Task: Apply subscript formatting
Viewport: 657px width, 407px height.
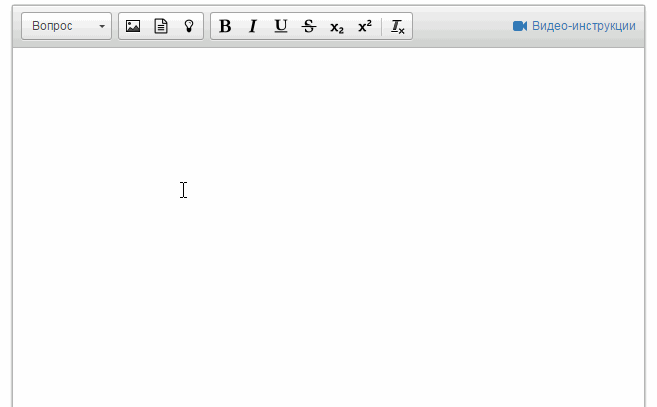Action: pyautogui.click(x=337, y=26)
